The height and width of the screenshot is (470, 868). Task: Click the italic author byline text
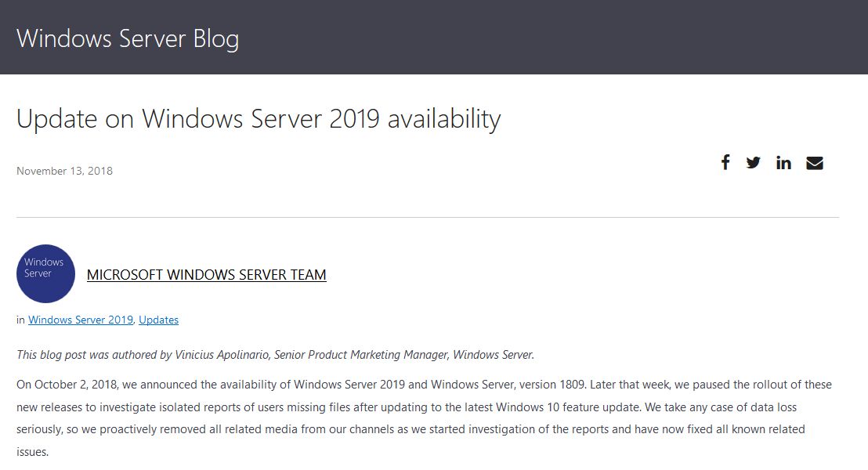click(274, 354)
